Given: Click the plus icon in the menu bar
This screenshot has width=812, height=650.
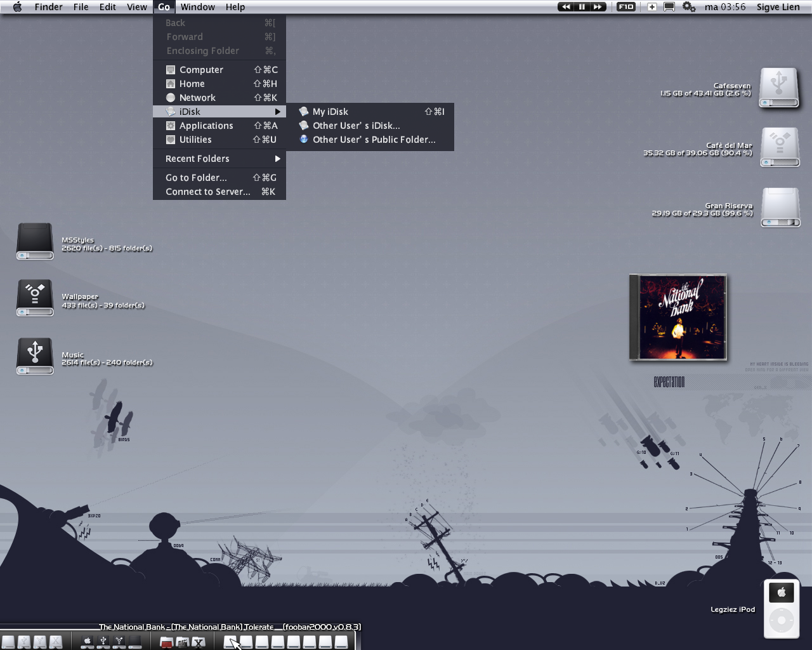Looking at the screenshot, I should [652, 7].
